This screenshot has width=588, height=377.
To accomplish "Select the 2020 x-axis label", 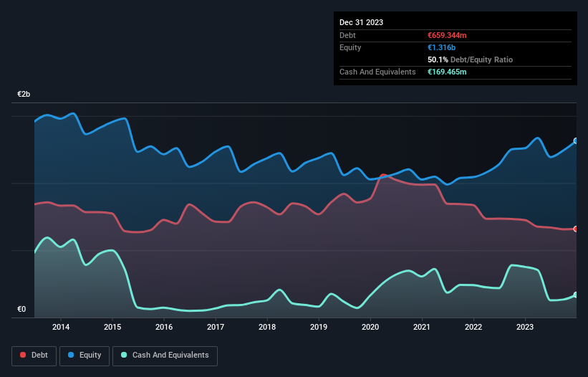I will point(370,327).
